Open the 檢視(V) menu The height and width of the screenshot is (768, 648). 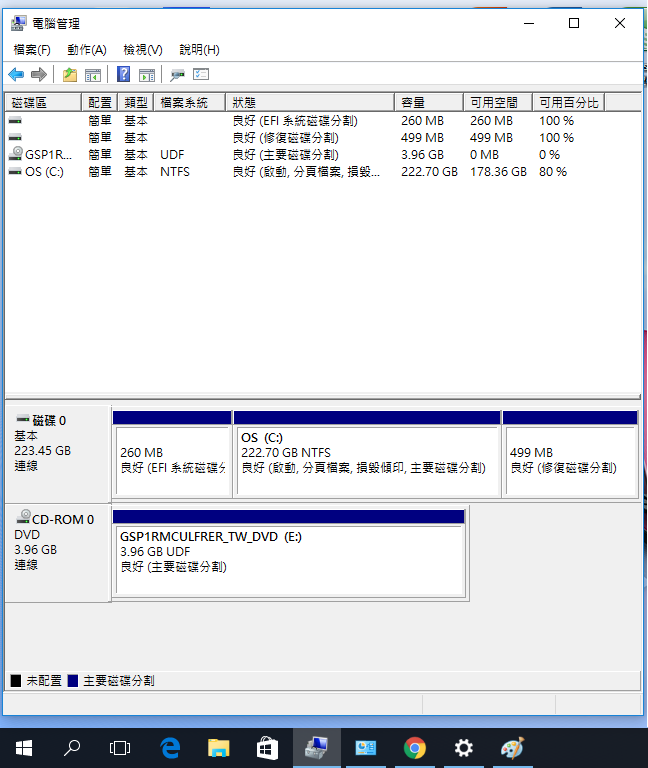pos(143,49)
